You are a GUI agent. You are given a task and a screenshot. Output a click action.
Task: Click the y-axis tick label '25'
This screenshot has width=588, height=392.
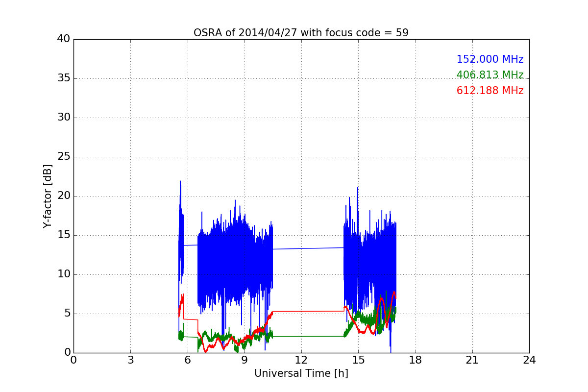[64, 157]
